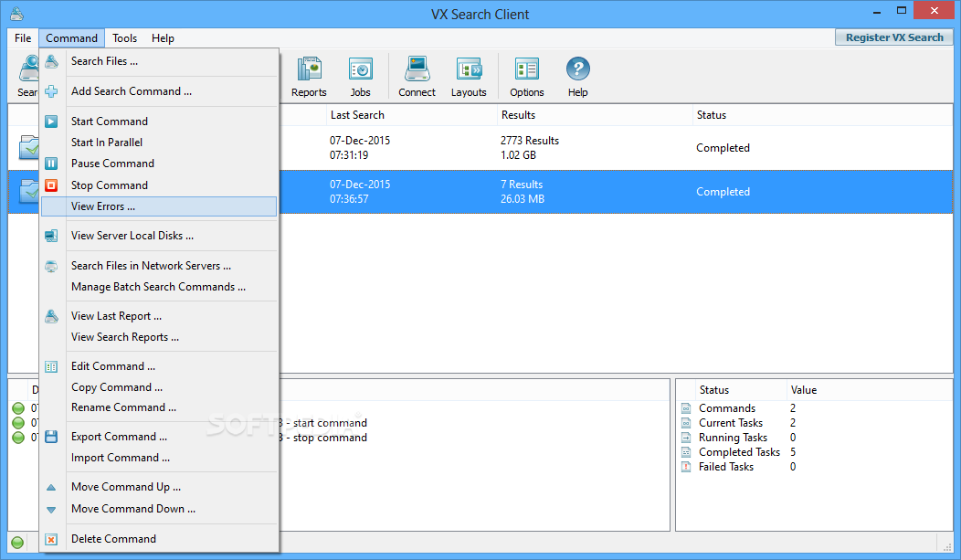This screenshot has height=560, width=961.
Task: Click the icon beside Edit Command
Action: click(x=51, y=366)
